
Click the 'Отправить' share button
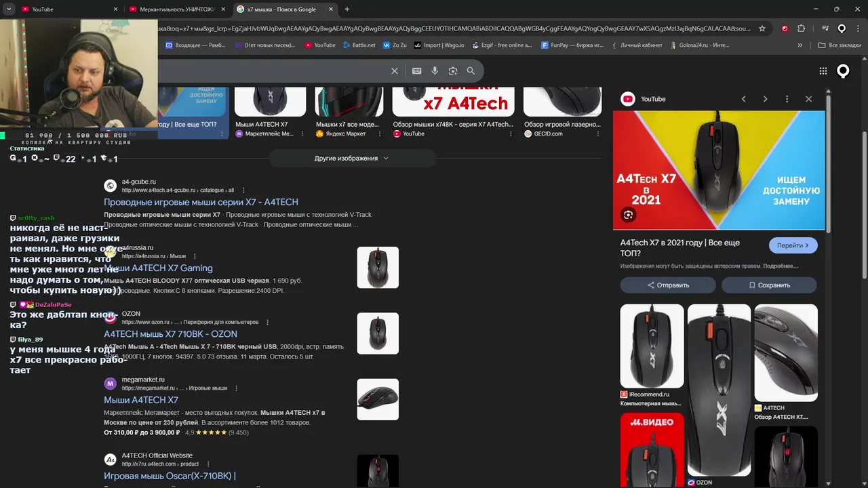point(668,285)
